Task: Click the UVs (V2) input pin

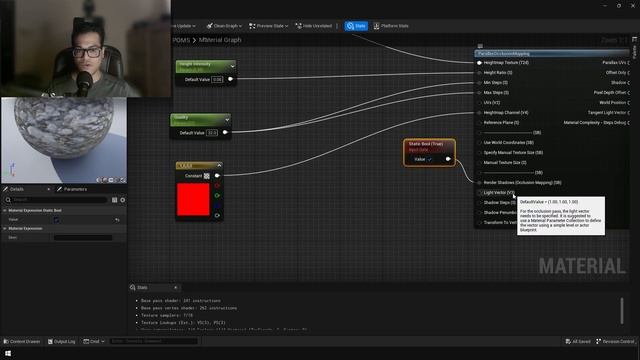Action: click(x=479, y=103)
